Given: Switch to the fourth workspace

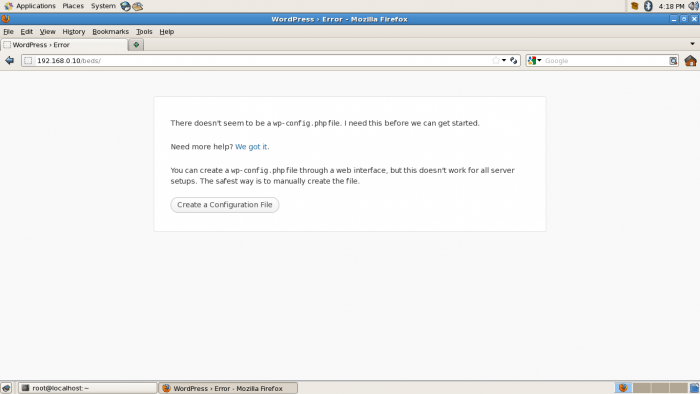Looking at the screenshot, I should point(678,388).
